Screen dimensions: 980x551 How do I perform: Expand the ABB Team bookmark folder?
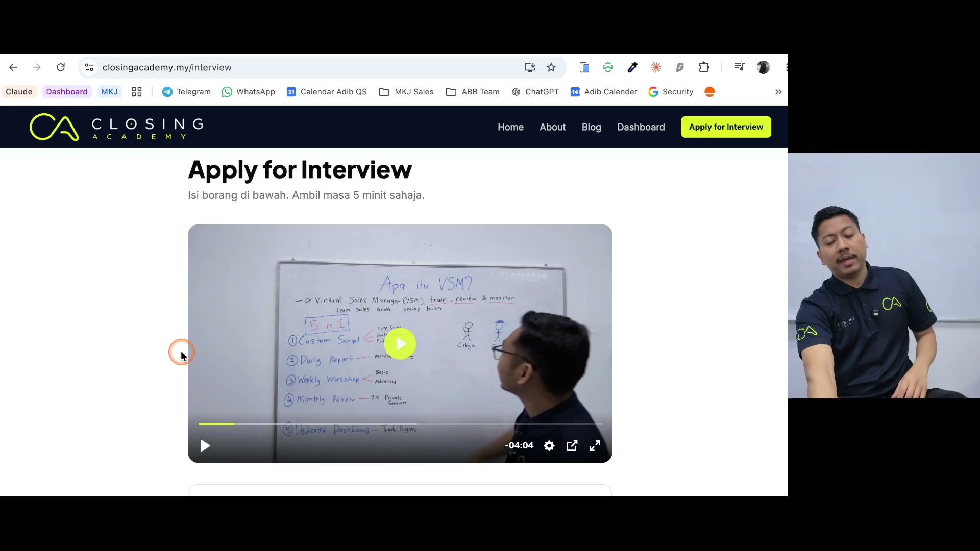pos(473,92)
